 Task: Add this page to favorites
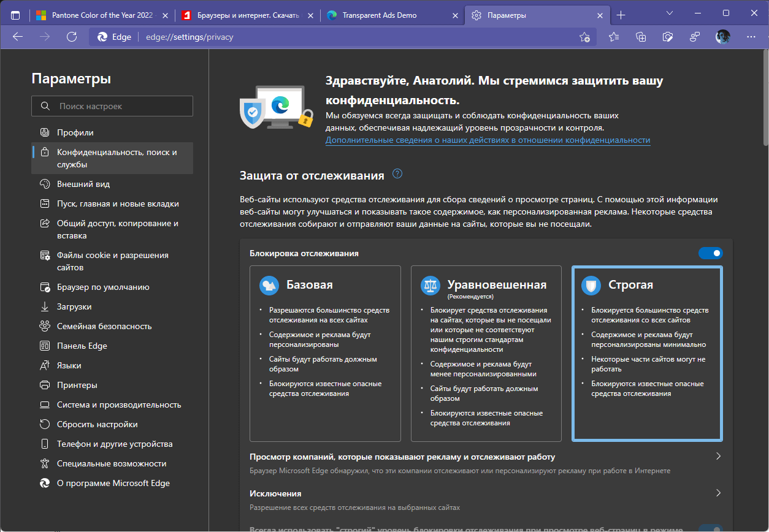tap(584, 37)
